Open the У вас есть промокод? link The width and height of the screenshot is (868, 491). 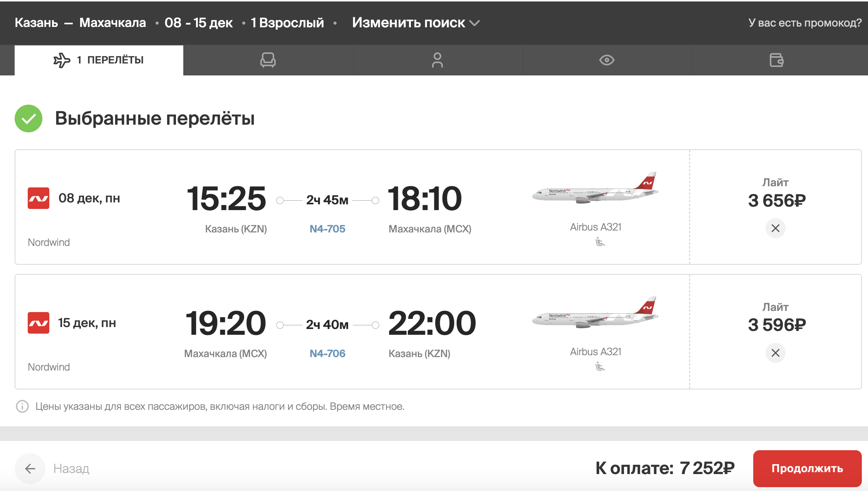(805, 23)
